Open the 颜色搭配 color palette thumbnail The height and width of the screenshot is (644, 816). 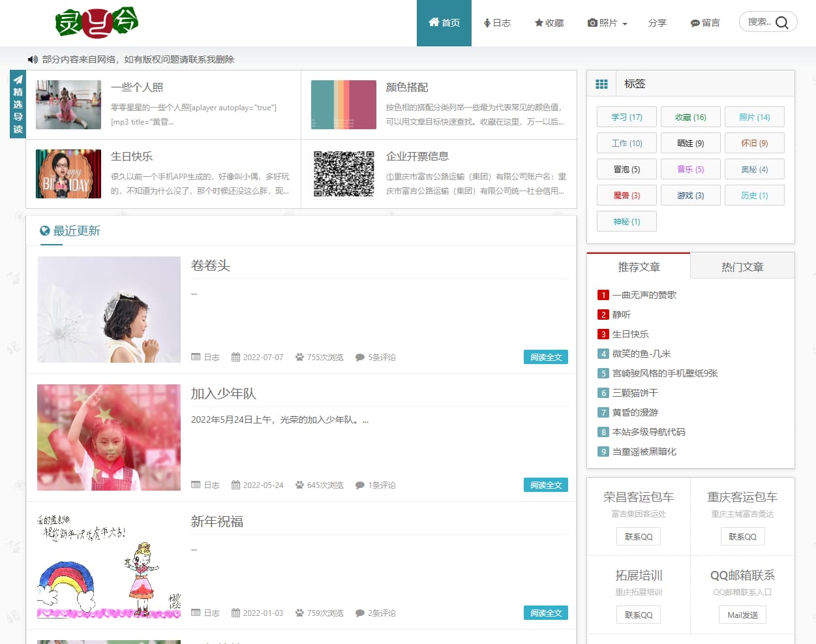pyautogui.click(x=344, y=104)
